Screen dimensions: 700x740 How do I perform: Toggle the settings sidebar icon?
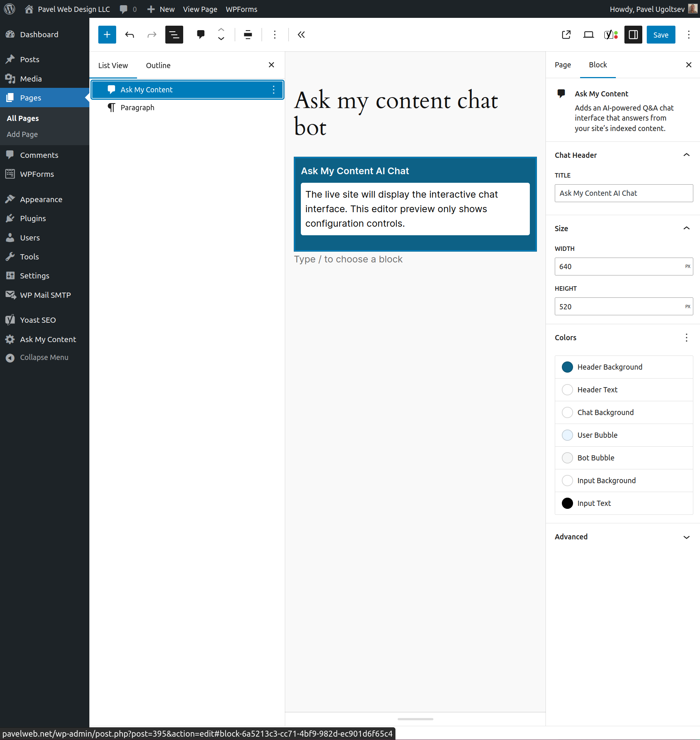[633, 34]
